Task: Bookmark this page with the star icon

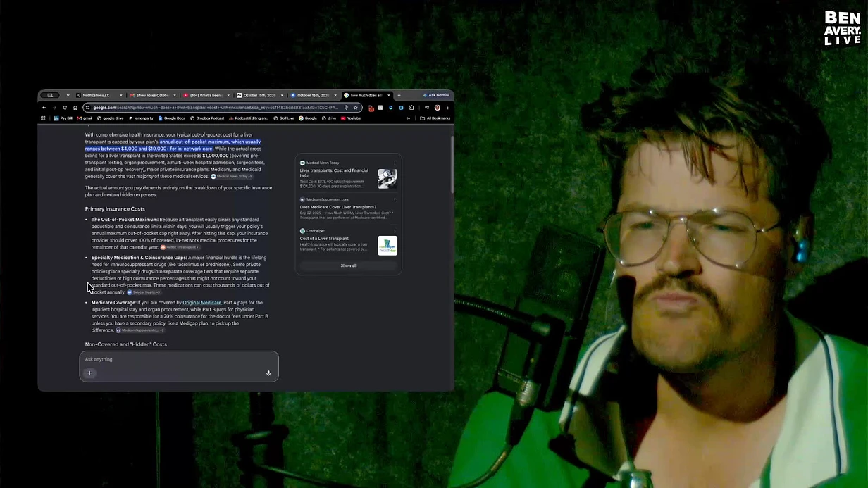Action: pyautogui.click(x=355, y=108)
